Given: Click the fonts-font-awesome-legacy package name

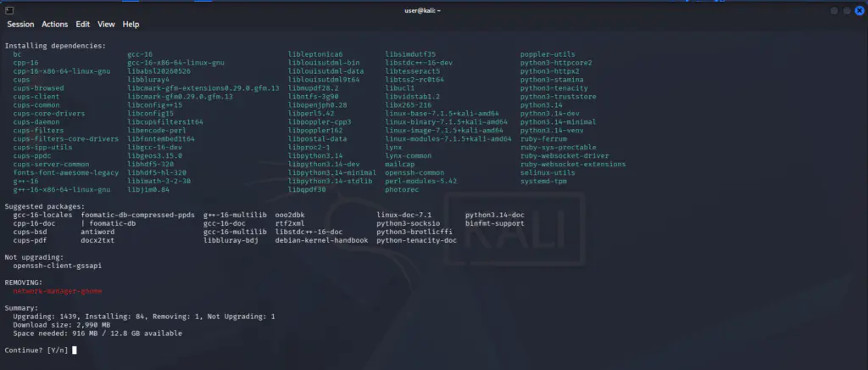Looking at the screenshot, I should click(66, 173).
